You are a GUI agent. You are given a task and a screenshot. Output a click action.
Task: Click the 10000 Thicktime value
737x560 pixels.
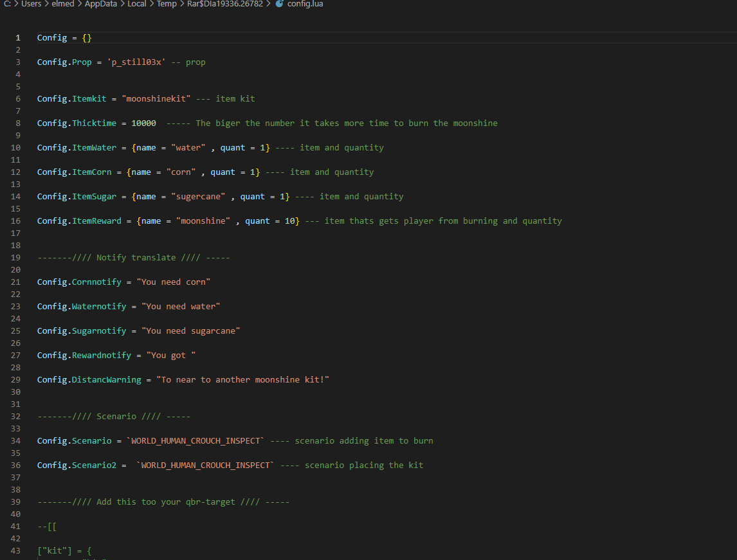click(x=143, y=123)
